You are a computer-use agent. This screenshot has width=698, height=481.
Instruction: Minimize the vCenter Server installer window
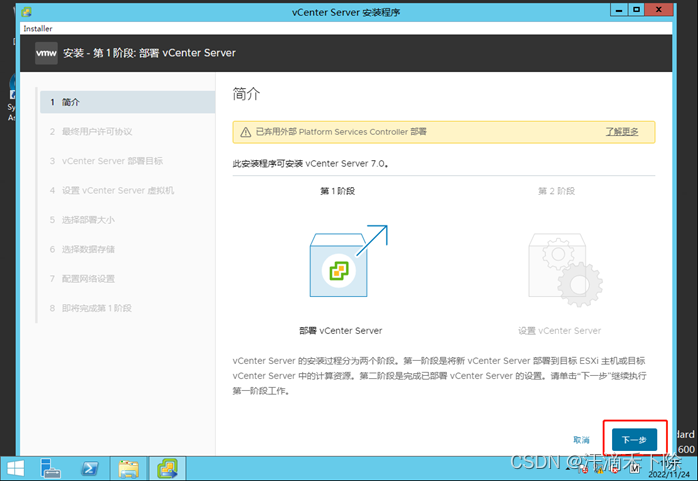point(619,9)
